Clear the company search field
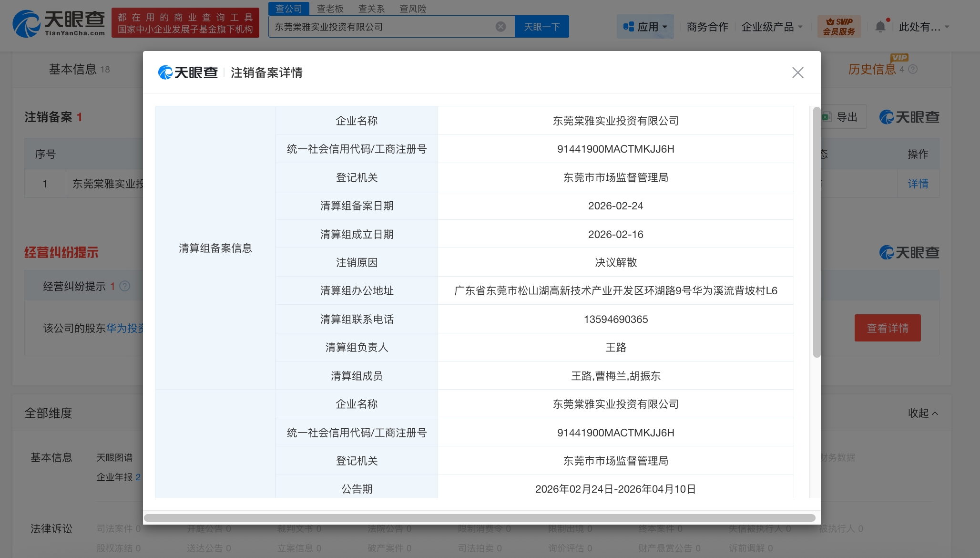The image size is (980, 558). (x=500, y=27)
